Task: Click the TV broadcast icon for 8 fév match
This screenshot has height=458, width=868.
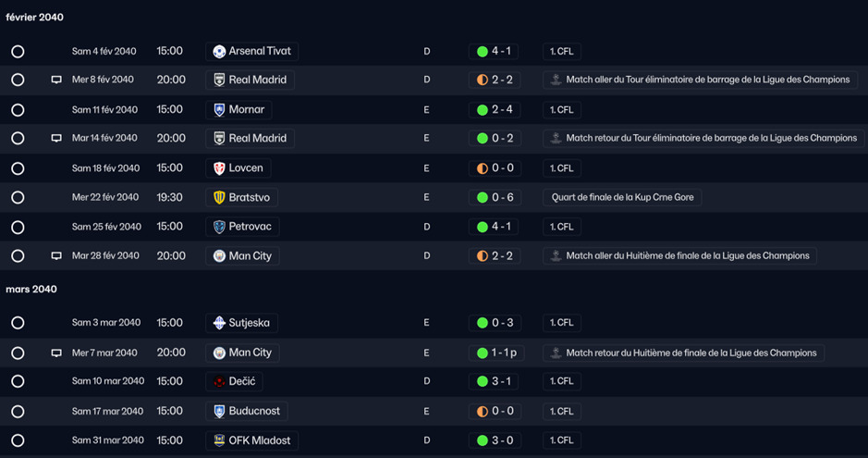Action: tap(56, 80)
